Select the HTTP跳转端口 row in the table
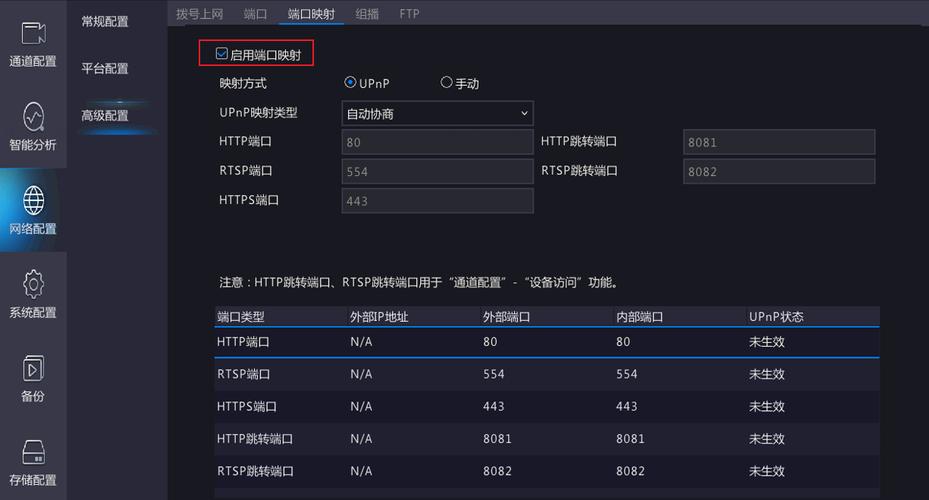Viewport: 929px width, 500px height. [546, 439]
